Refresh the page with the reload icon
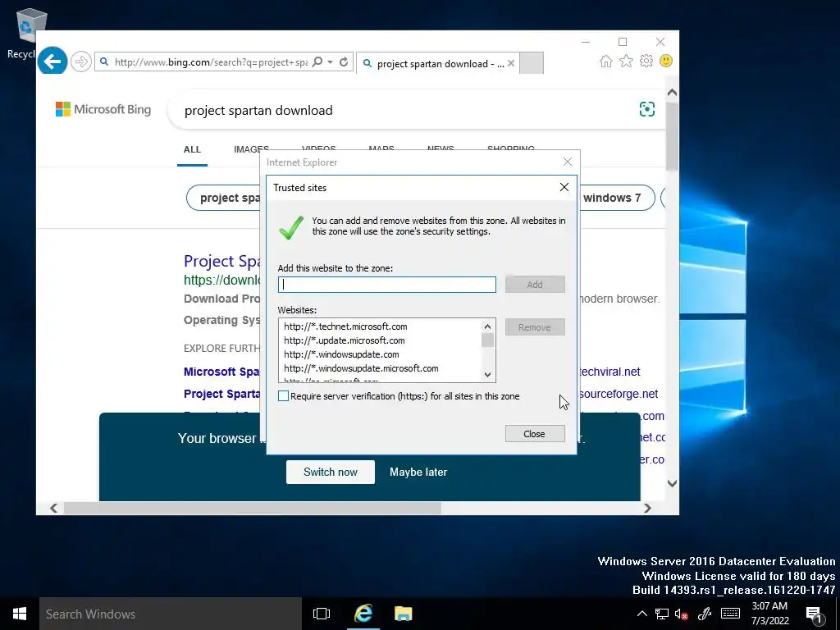The width and height of the screenshot is (840, 630). pyautogui.click(x=344, y=62)
